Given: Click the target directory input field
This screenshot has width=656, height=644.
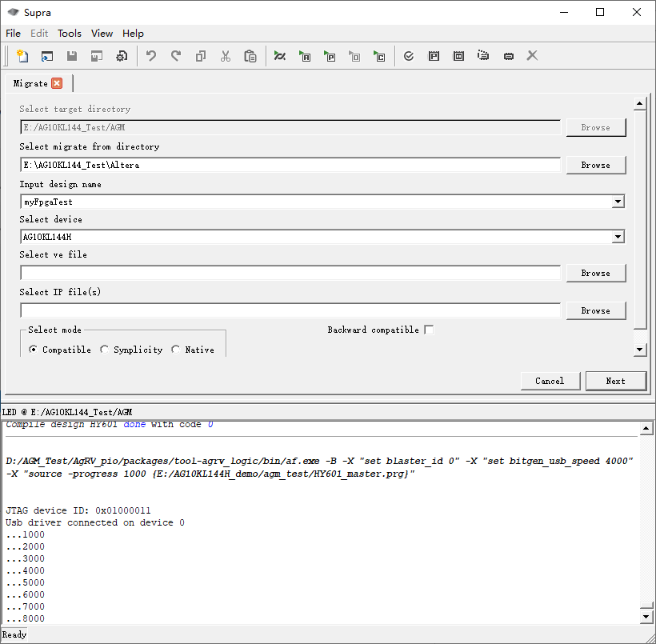Looking at the screenshot, I should (290, 127).
